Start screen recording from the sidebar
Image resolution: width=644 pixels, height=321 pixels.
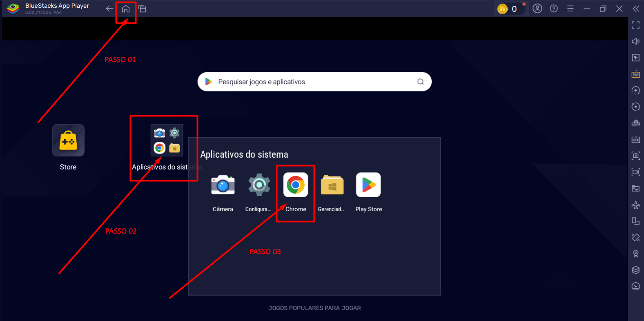[636, 172]
